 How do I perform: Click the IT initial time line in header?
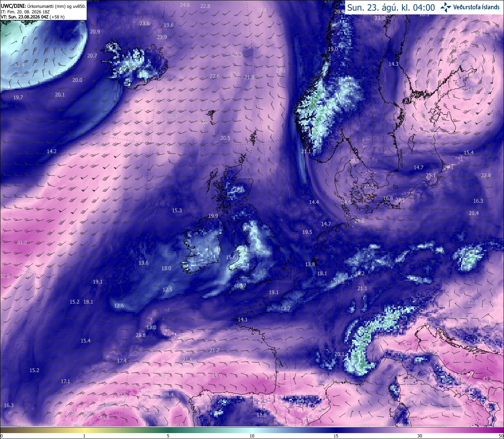click(x=25, y=12)
